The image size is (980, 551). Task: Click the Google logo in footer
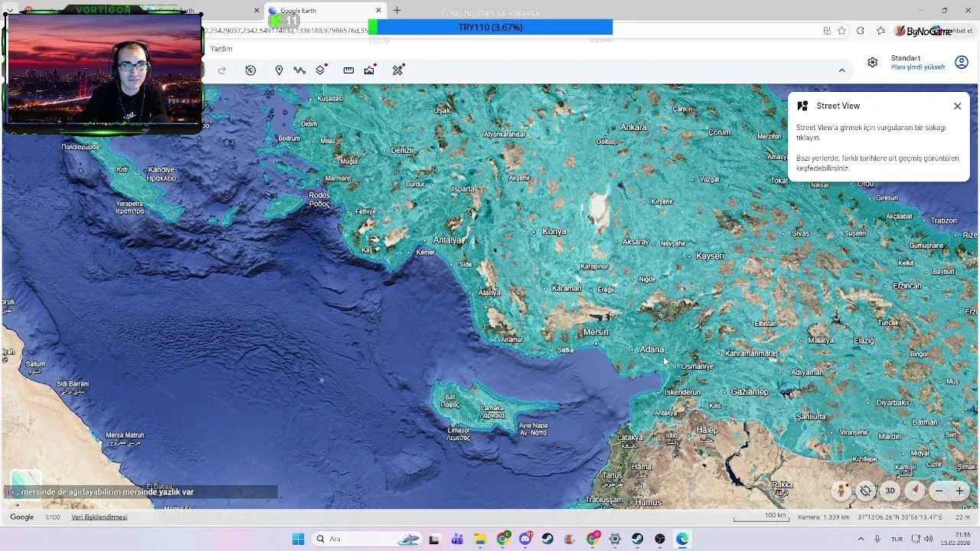(21, 517)
